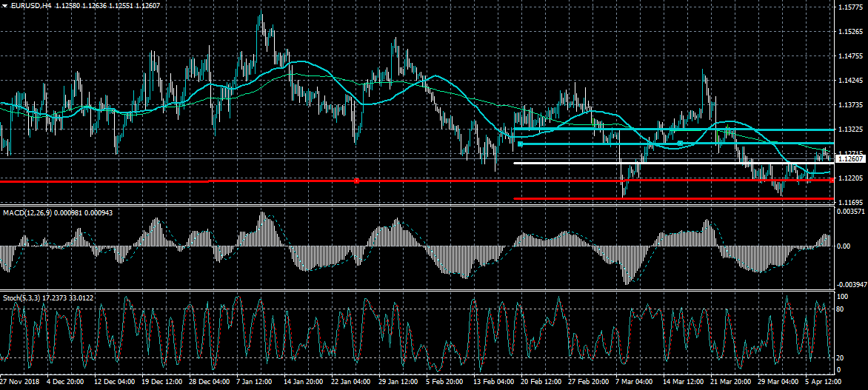Click the 14 Jan 20:00 date label
Image resolution: width=868 pixels, height=390 pixels.
304,383
